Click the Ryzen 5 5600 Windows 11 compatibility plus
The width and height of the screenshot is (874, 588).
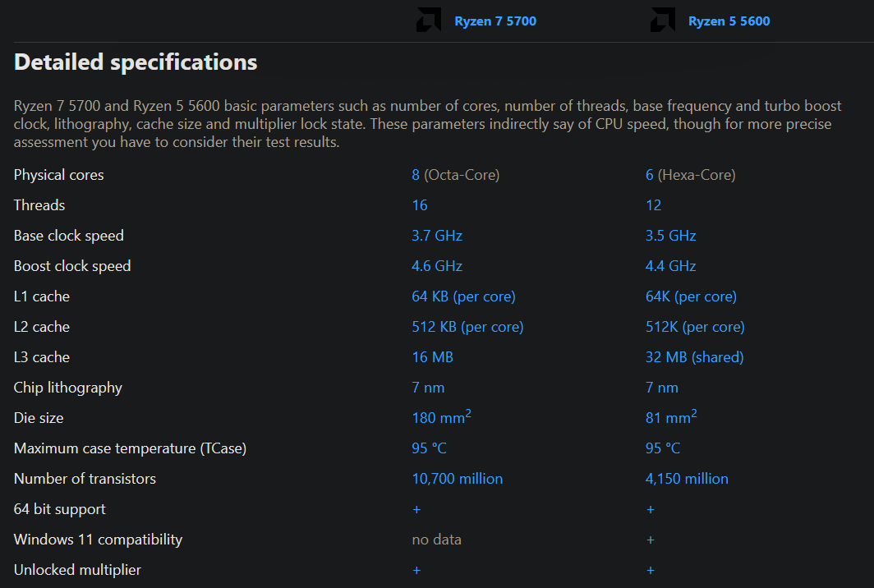coord(650,540)
